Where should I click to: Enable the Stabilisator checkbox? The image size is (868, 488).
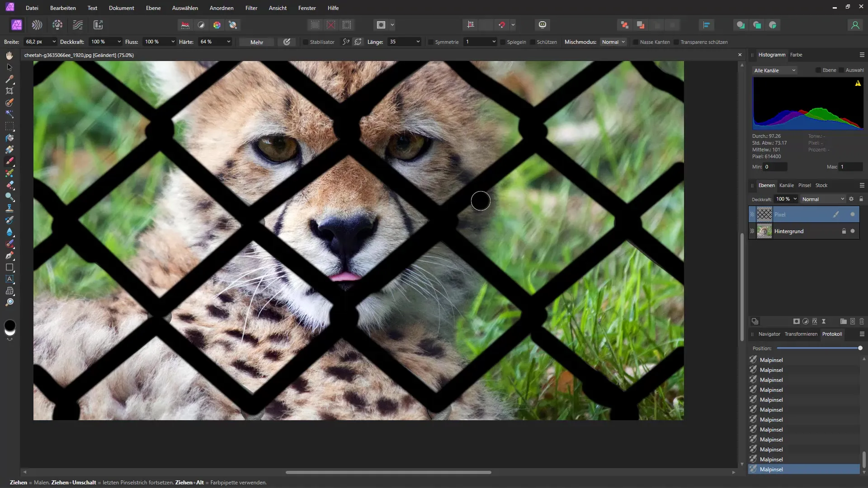(x=306, y=42)
